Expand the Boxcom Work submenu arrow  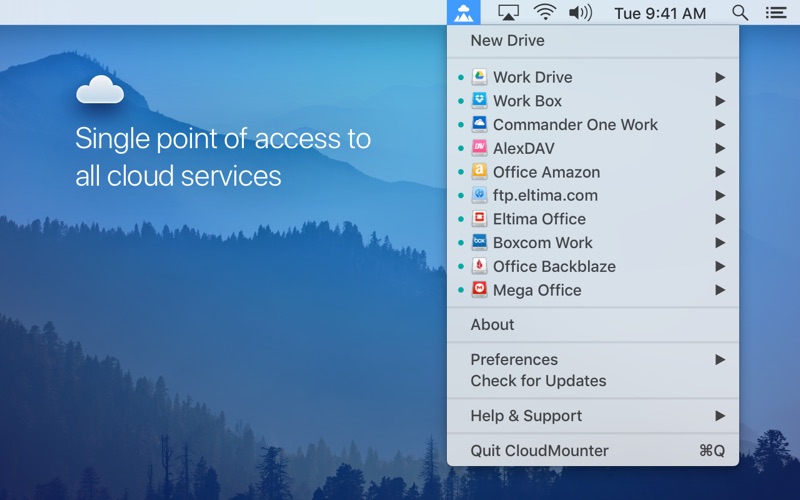tap(720, 243)
